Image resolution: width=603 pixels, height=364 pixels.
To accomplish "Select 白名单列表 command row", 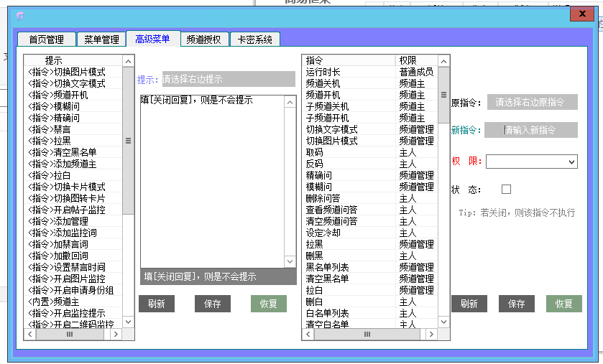I will (370, 313).
